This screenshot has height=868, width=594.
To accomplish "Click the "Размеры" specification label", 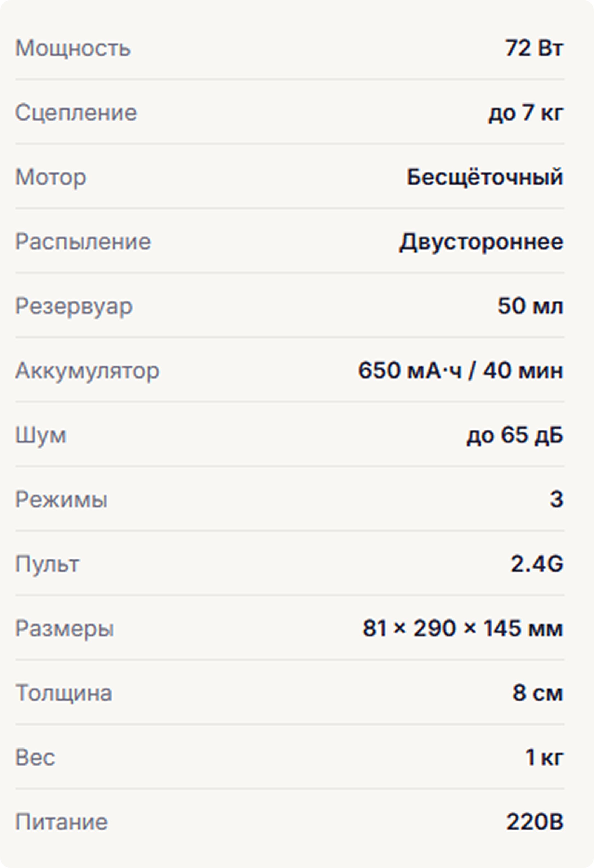I will coord(65,629).
